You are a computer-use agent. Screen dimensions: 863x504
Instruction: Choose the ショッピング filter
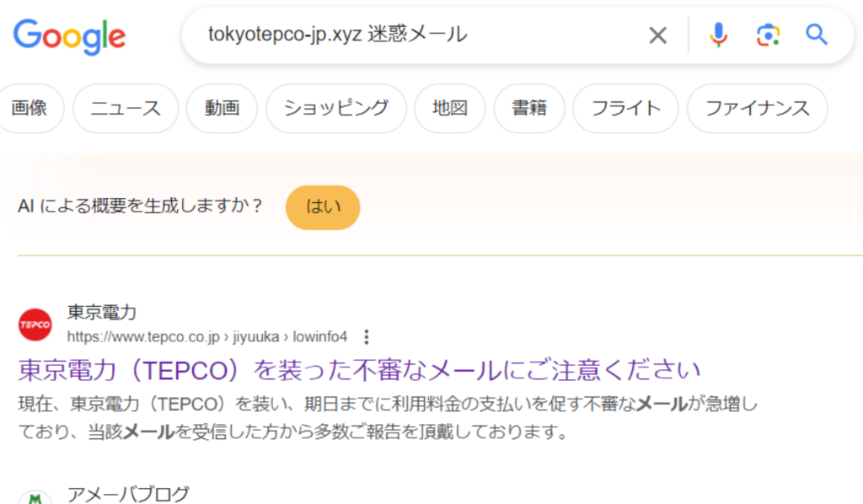tap(335, 108)
